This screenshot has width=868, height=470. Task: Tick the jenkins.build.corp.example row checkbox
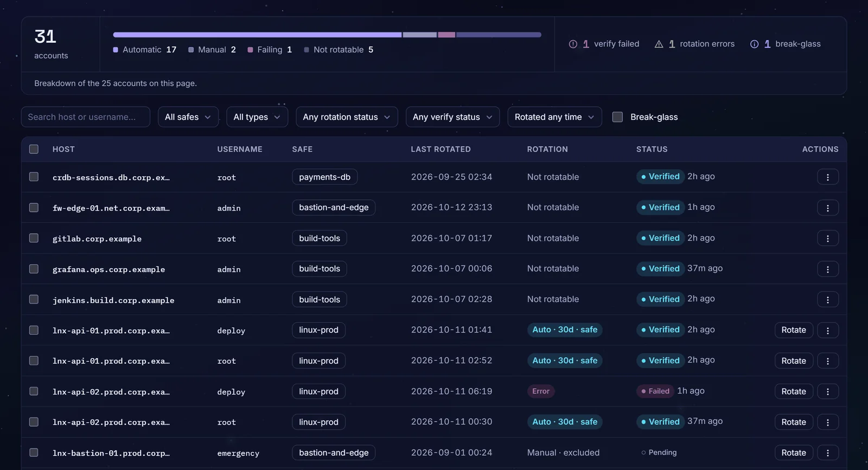point(34,300)
